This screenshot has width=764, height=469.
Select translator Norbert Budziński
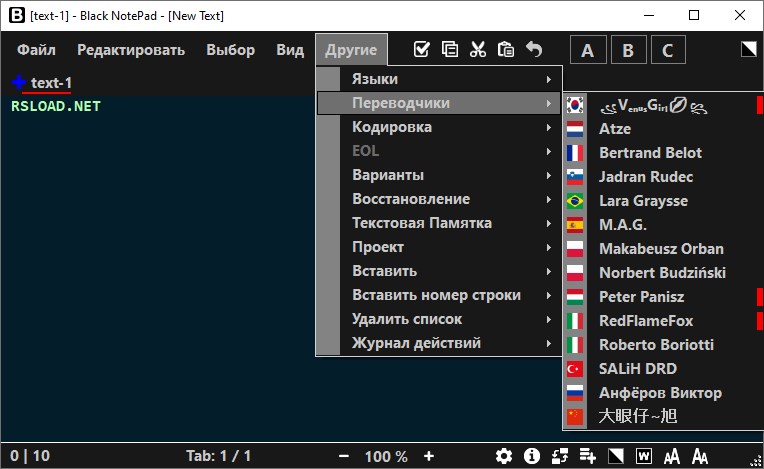coord(663,273)
